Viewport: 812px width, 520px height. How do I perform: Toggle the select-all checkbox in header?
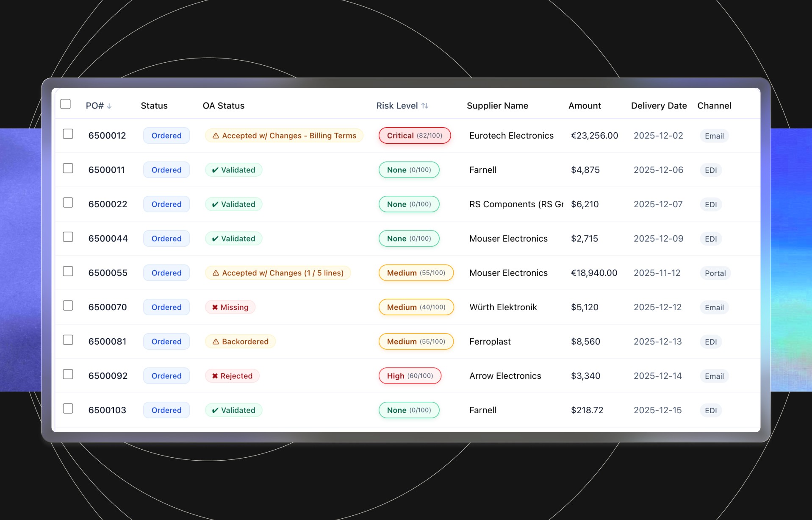pyautogui.click(x=66, y=104)
